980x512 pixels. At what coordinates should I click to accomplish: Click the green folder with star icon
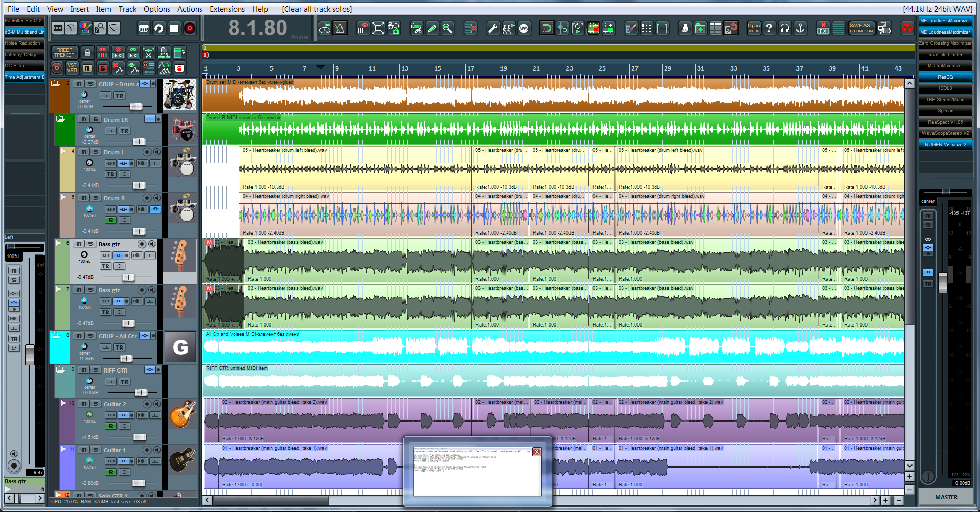pyautogui.click(x=700, y=28)
